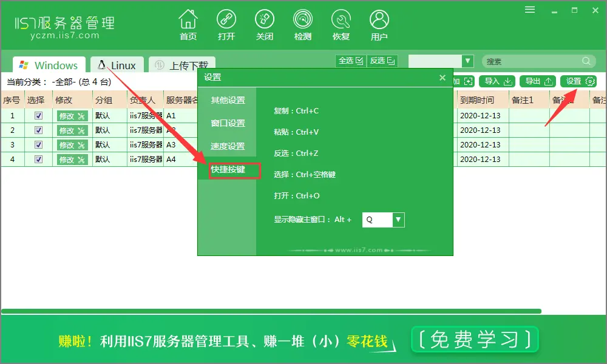Select 速度设置 in settings sidebar
The width and height of the screenshot is (607, 364).
228,147
